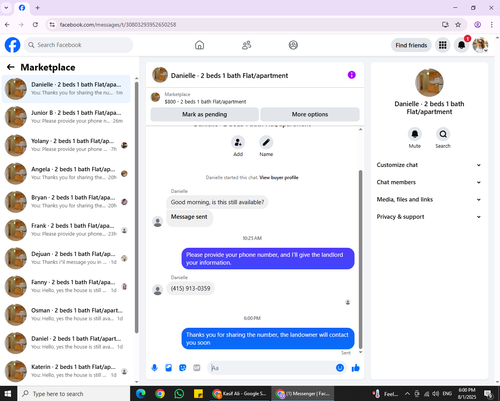The width and height of the screenshot is (500, 401).
Task: Bookmark this page with star icon
Action: tap(458, 25)
